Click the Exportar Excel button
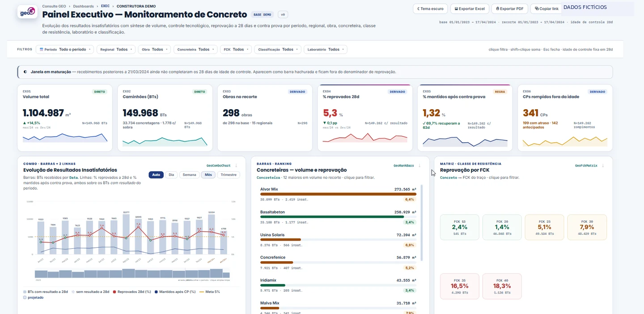 [470, 8]
